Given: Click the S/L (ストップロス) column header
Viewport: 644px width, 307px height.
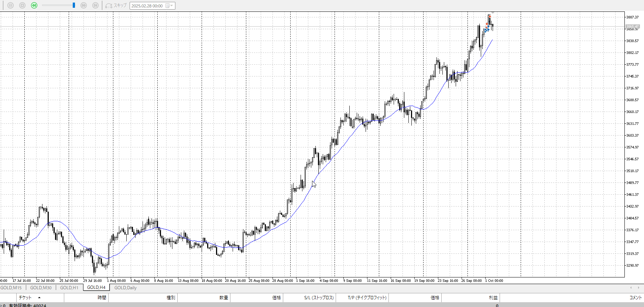Looking at the screenshot, I should point(319,298).
